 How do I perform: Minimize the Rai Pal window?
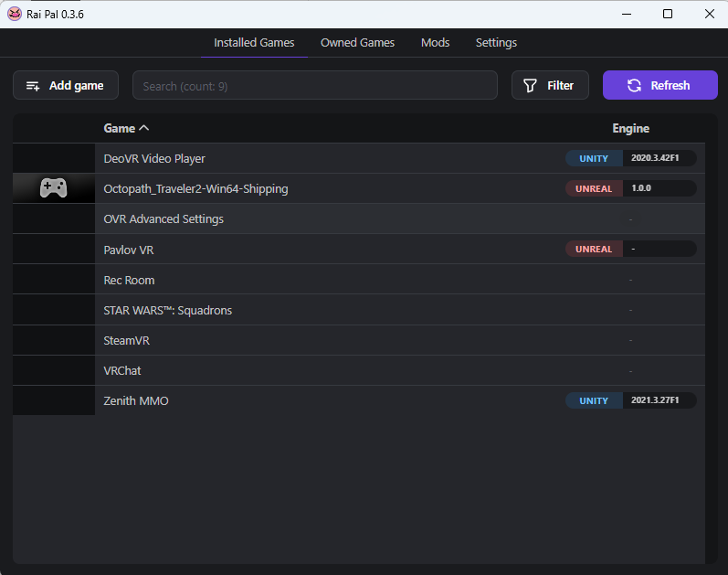click(627, 14)
